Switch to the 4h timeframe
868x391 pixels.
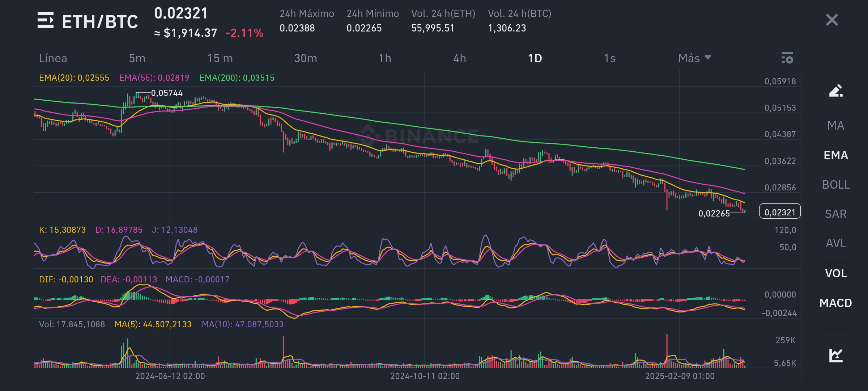tap(460, 58)
